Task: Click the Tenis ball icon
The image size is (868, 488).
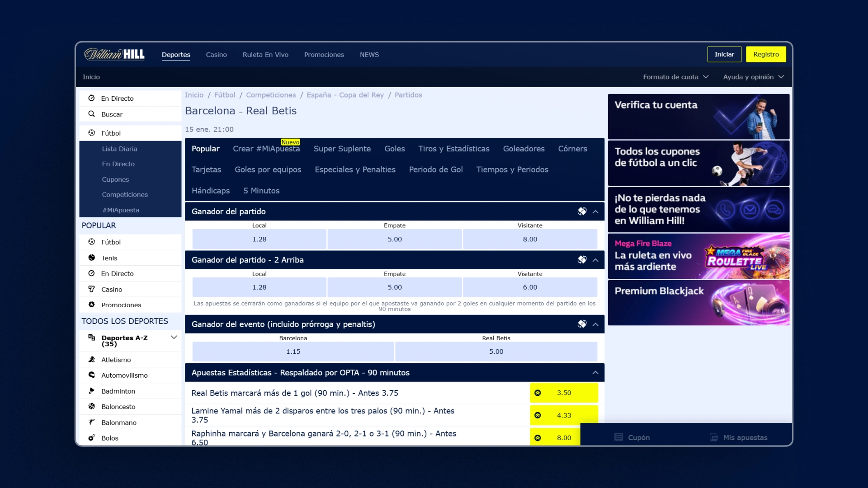Action: tap(91, 258)
